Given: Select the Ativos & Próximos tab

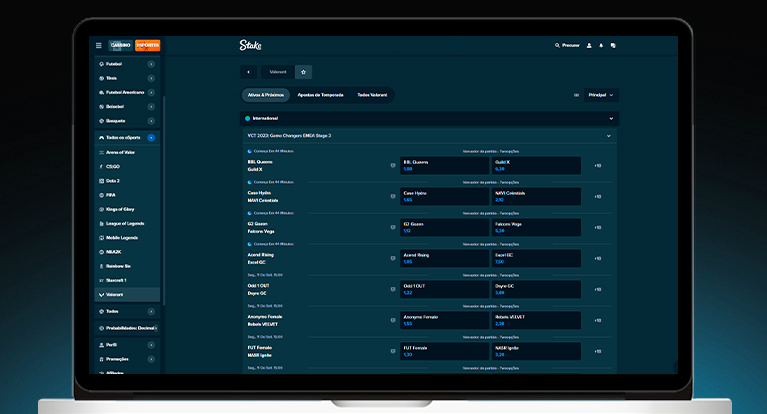Looking at the screenshot, I should tap(266, 95).
